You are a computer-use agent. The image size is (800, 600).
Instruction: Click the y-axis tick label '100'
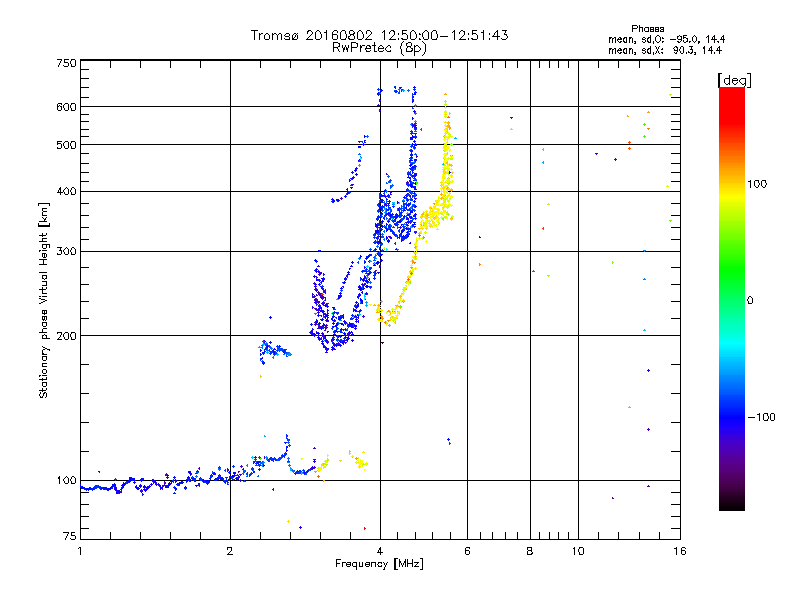click(66, 481)
